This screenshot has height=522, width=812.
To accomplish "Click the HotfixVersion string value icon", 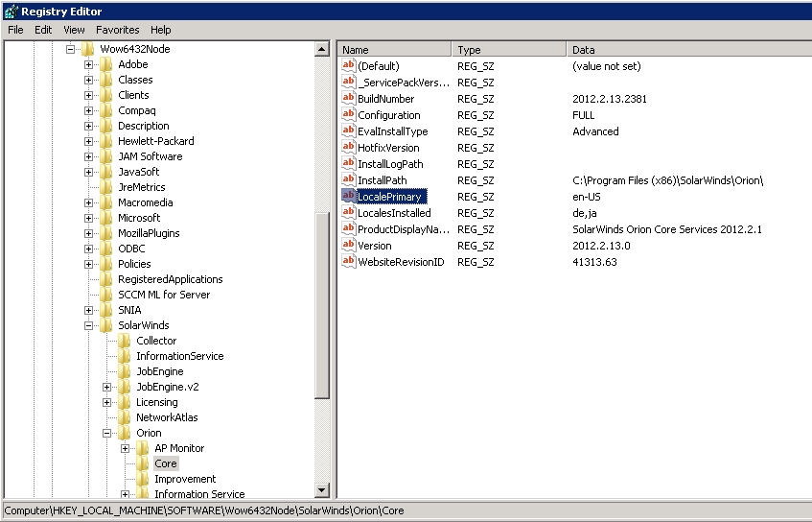I will (x=348, y=147).
